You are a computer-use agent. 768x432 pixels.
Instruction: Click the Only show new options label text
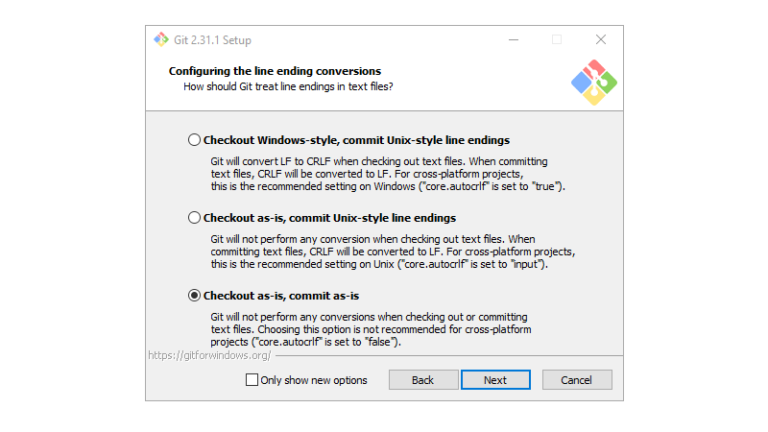313,380
